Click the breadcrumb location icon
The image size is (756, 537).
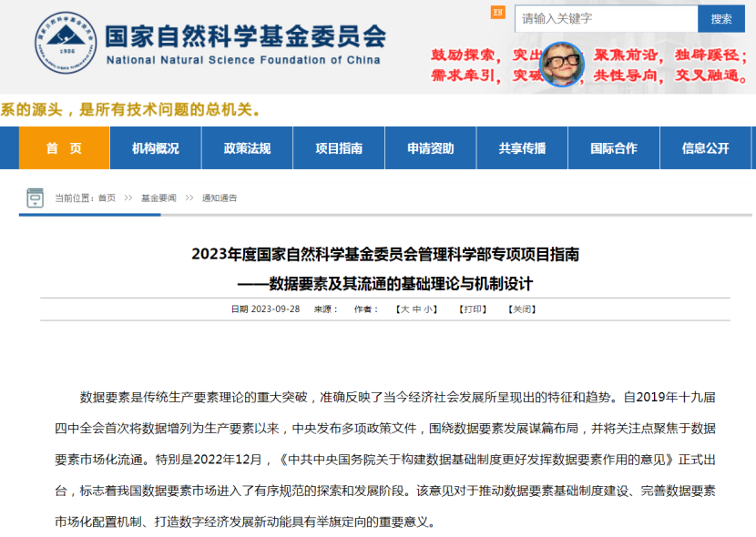pos(35,198)
